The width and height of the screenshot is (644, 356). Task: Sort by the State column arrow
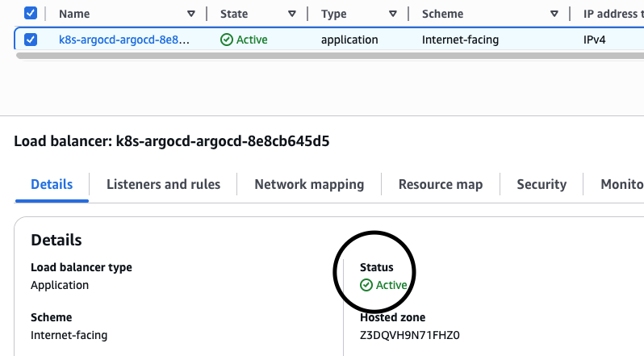click(x=291, y=14)
